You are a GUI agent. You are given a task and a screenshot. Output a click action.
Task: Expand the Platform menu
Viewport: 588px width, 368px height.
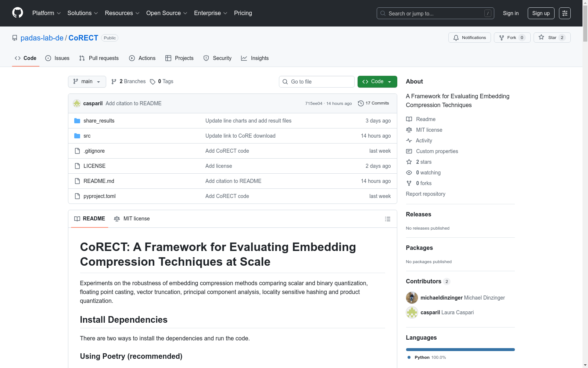coord(46,13)
